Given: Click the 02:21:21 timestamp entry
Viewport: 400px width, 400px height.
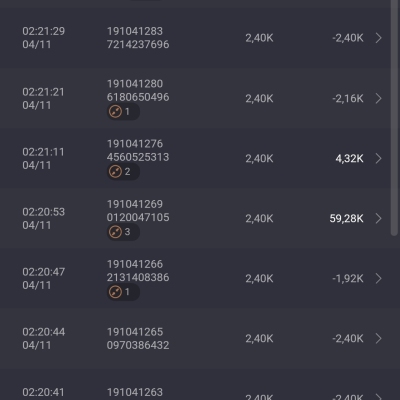Looking at the screenshot, I should [43, 98].
